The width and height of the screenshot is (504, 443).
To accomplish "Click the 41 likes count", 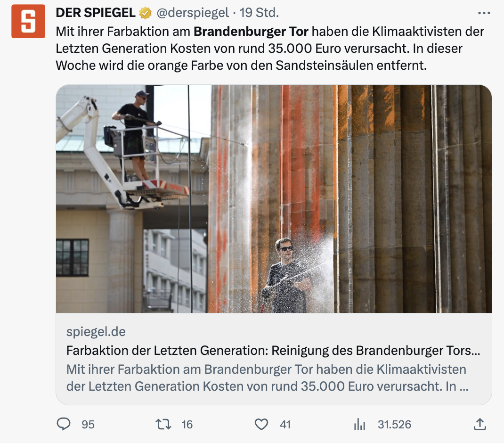I will tap(285, 425).
